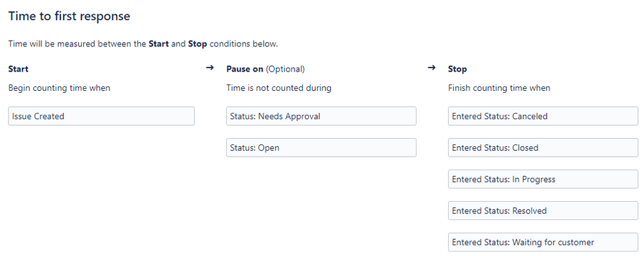Click the Stop column header

(x=457, y=69)
